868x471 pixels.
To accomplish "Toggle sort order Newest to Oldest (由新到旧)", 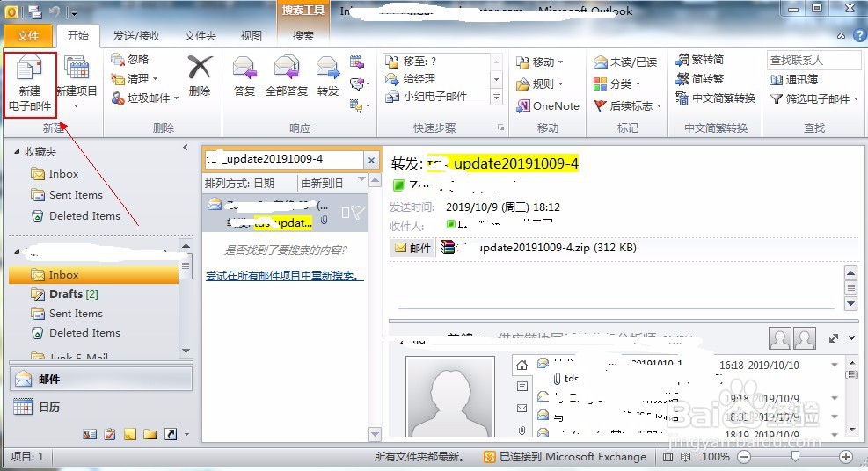I will click(322, 183).
